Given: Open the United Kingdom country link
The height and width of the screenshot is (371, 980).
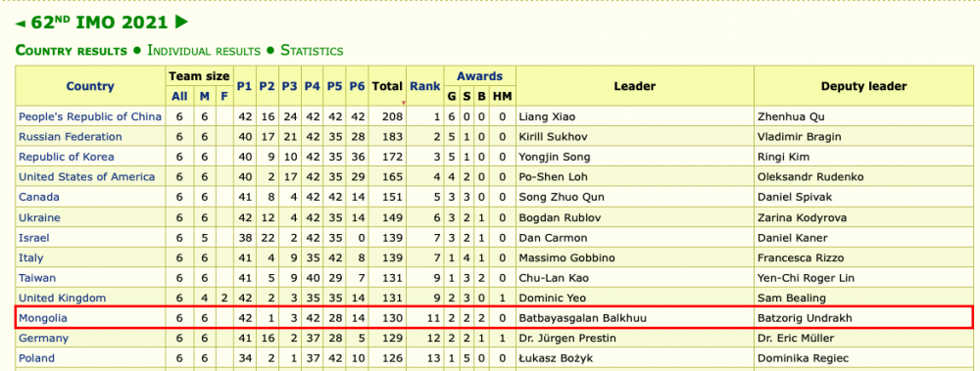Looking at the screenshot, I should point(63,298).
